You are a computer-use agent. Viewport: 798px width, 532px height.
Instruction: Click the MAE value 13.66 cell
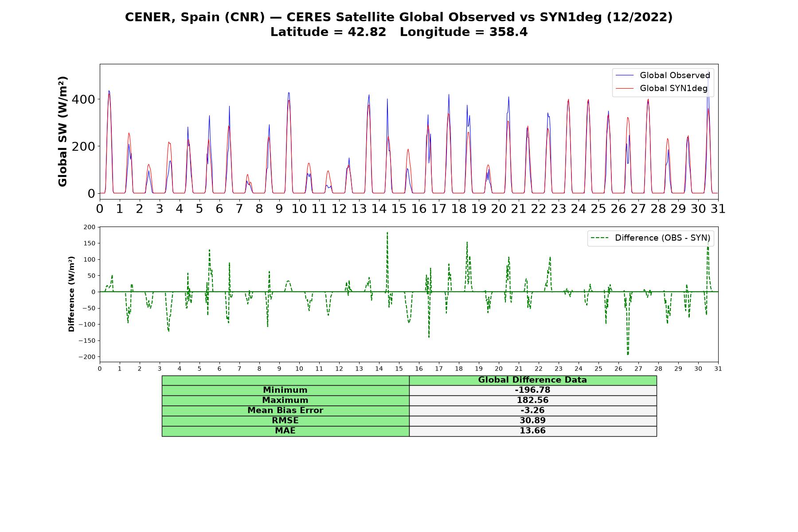coord(532,431)
